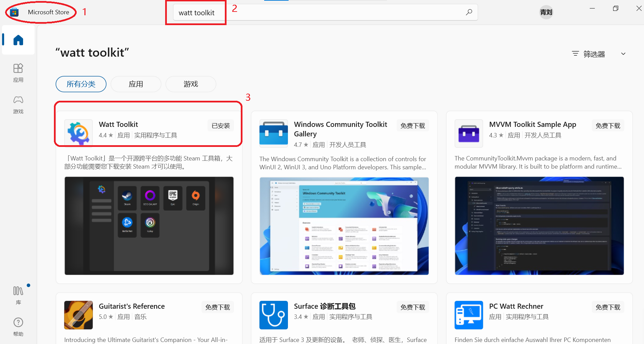Click Watt Toolkit's 4.4 star rating
The height and width of the screenshot is (344, 644).
click(x=106, y=135)
